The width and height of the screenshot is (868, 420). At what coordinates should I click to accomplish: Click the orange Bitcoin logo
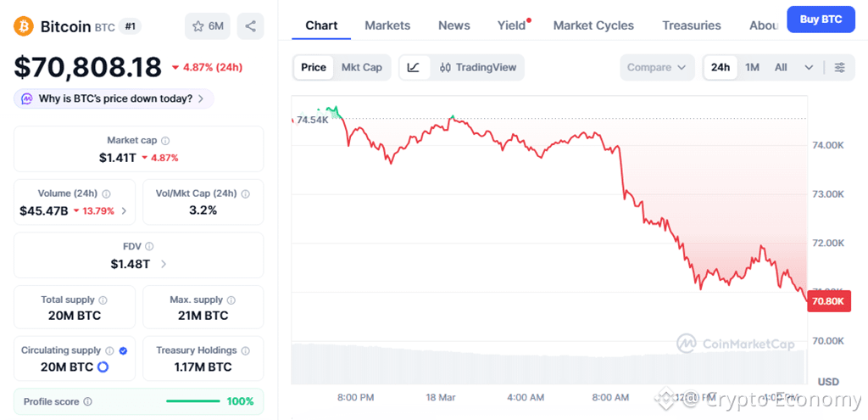click(x=24, y=26)
